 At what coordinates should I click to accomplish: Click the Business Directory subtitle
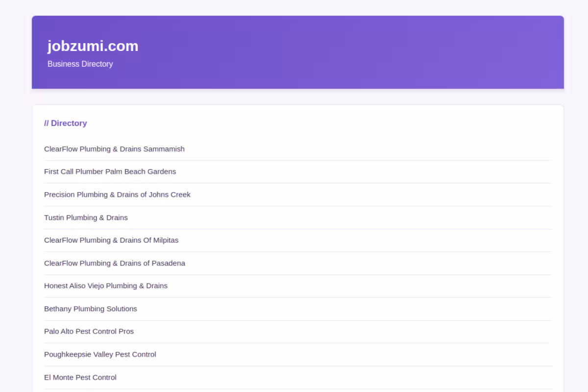pyautogui.click(x=80, y=64)
